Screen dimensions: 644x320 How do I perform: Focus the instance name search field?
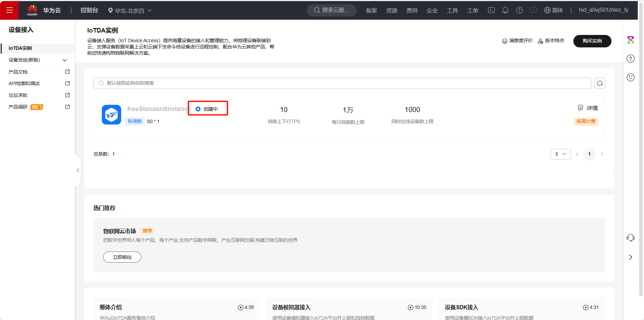tap(342, 83)
